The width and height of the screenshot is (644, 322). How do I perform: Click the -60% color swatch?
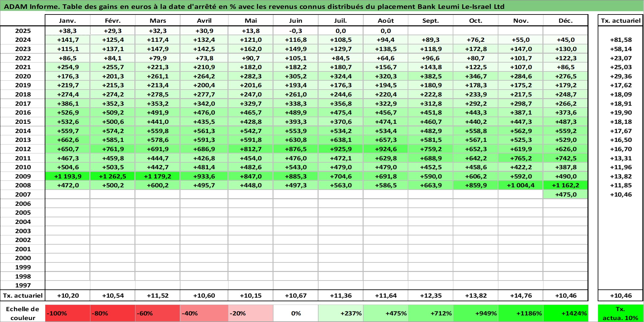tap(158, 313)
